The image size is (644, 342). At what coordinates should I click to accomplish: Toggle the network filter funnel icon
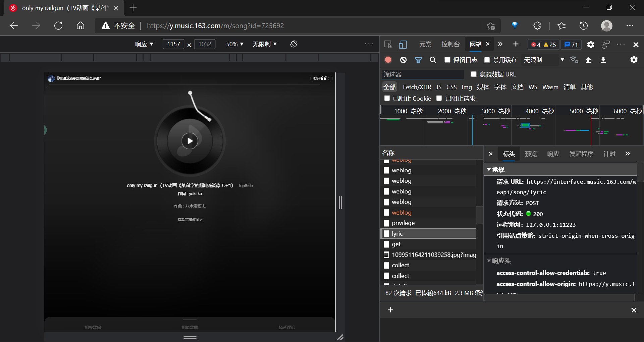[418, 60]
